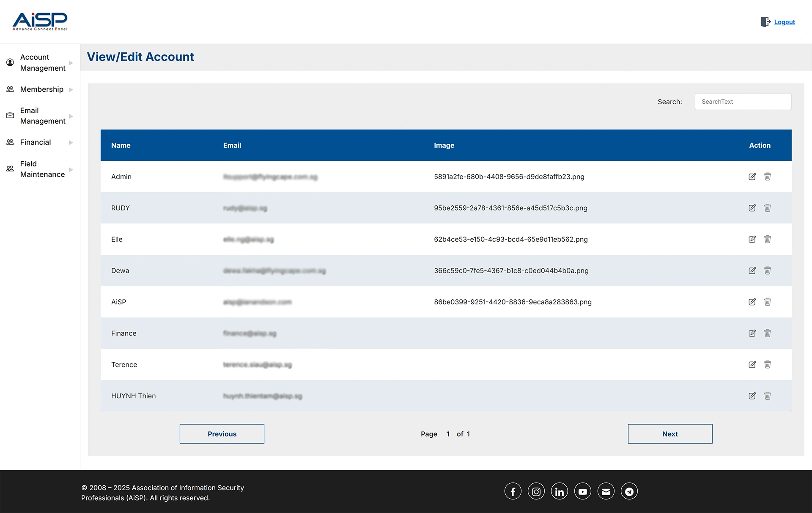Select Field Maintenance in sidebar
The image size is (812, 513).
pos(42,169)
